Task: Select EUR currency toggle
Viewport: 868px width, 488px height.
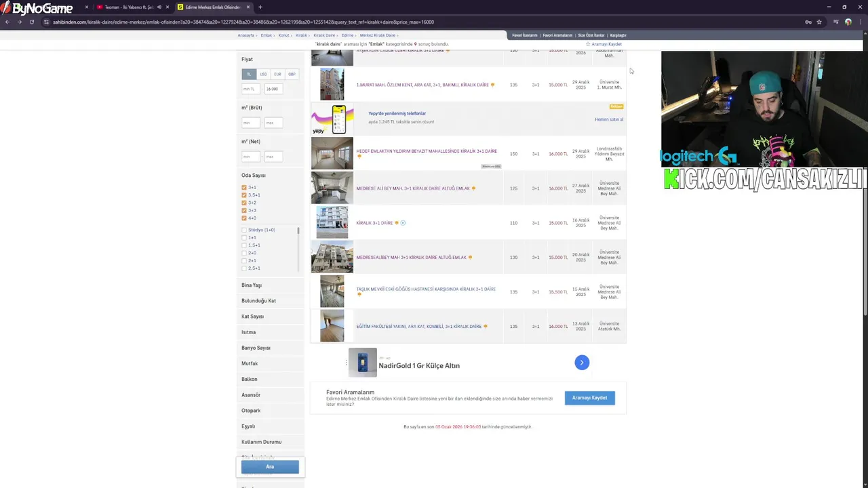Action: (x=277, y=74)
